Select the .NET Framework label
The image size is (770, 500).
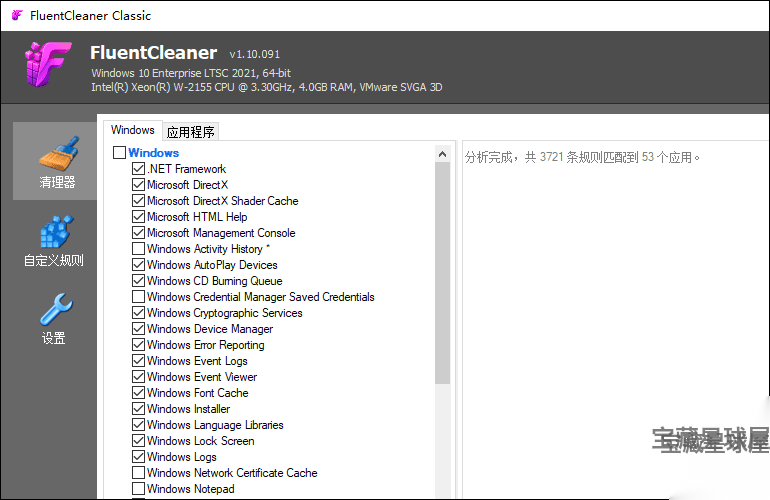pyautogui.click(x=187, y=169)
